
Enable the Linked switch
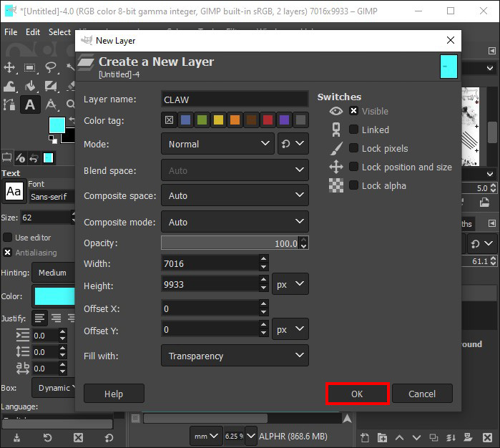[353, 130]
